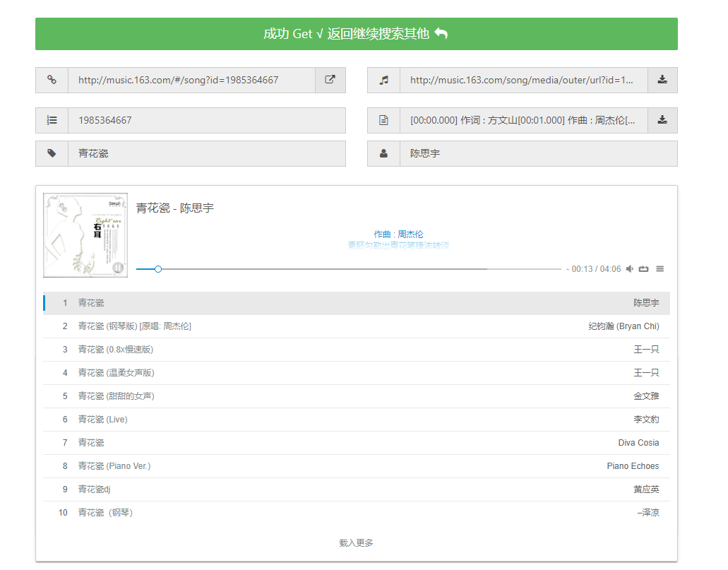Image resolution: width=728 pixels, height=570 pixels.
Task: Click the song ID list icon
Action: click(52, 120)
